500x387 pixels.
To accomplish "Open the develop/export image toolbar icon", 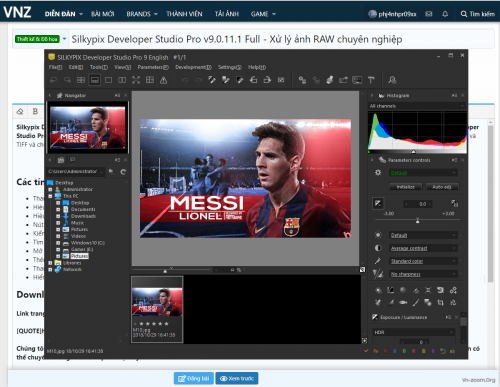I will pos(343,80).
